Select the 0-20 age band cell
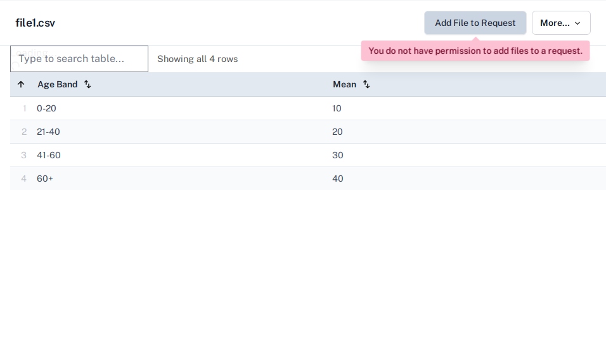606x364 pixels. point(46,108)
